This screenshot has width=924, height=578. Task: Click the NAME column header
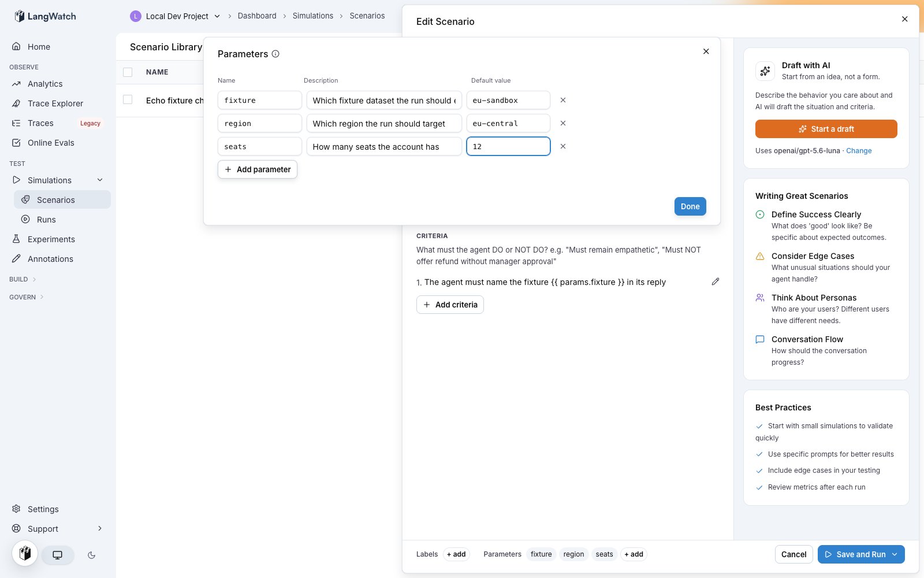click(x=157, y=72)
